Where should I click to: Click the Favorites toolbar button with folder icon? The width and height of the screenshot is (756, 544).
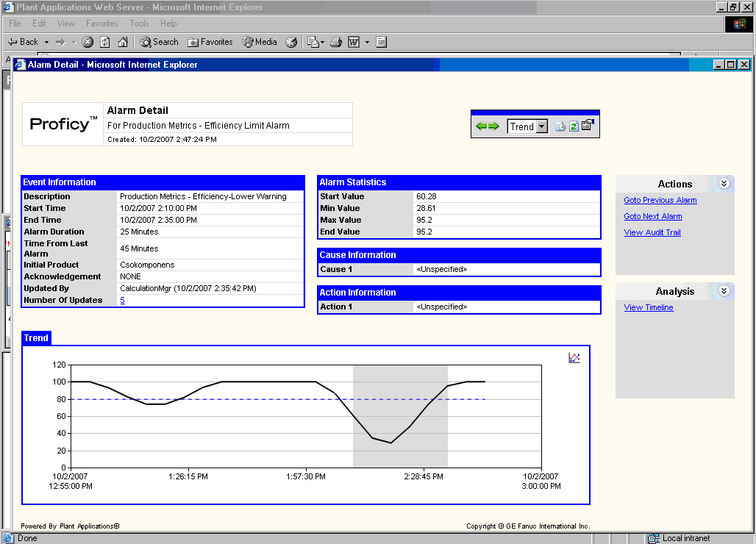click(210, 42)
